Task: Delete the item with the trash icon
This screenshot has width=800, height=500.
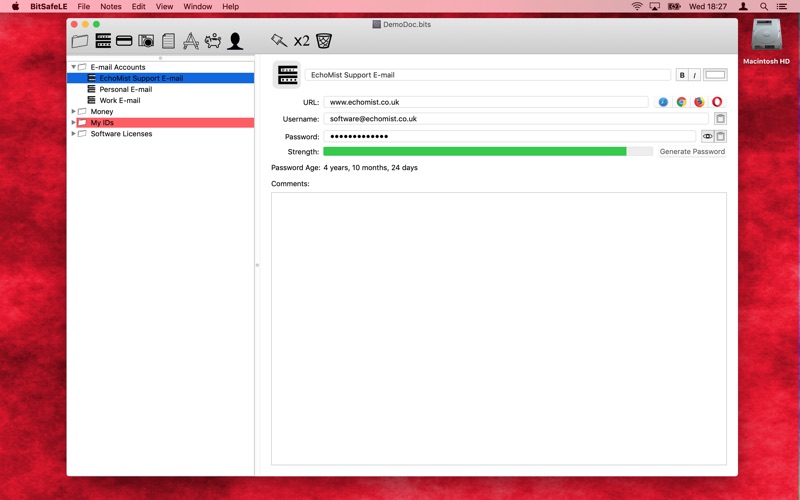Action: (324, 41)
